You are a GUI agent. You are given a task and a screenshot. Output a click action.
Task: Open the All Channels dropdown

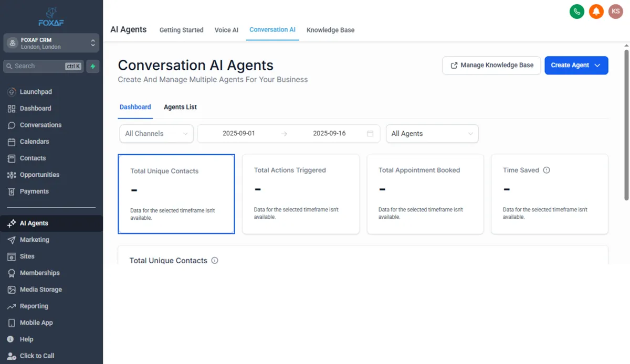(x=156, y=134)
